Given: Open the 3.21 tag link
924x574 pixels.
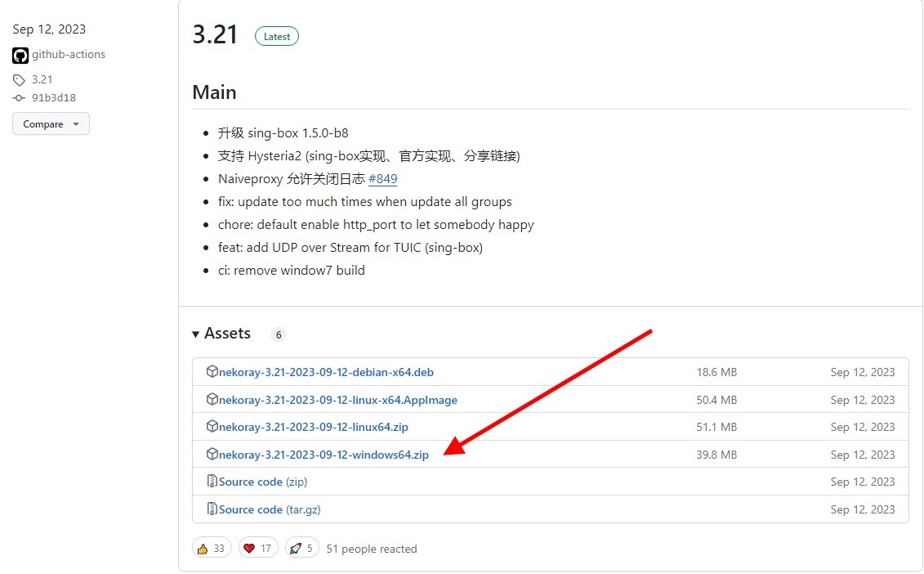Looking at the screenshot, I should click(42, 79).
